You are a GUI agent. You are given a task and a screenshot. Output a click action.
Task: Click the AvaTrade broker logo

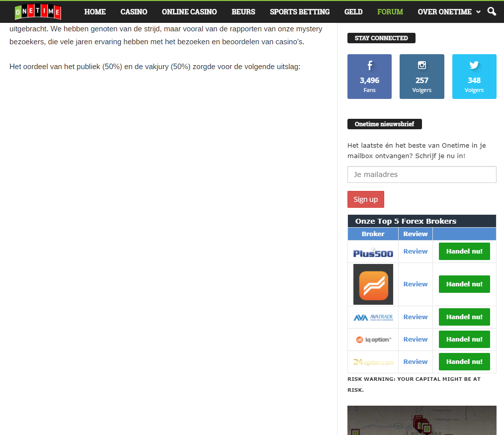point(373,317)
